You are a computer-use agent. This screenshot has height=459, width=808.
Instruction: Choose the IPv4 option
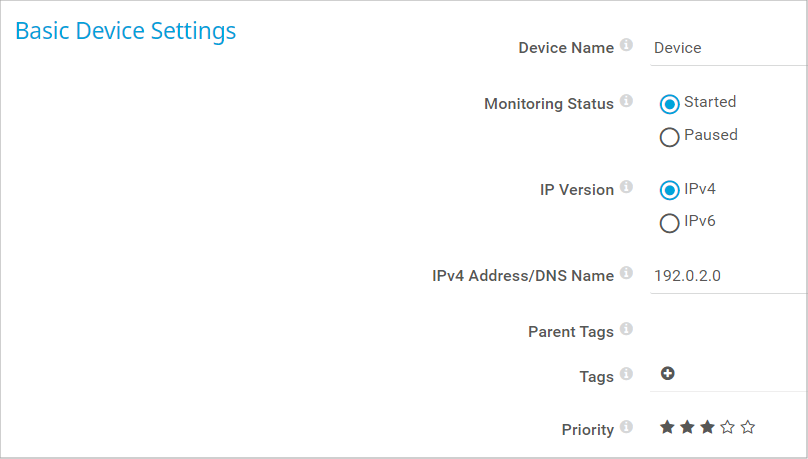click(669, 190)
